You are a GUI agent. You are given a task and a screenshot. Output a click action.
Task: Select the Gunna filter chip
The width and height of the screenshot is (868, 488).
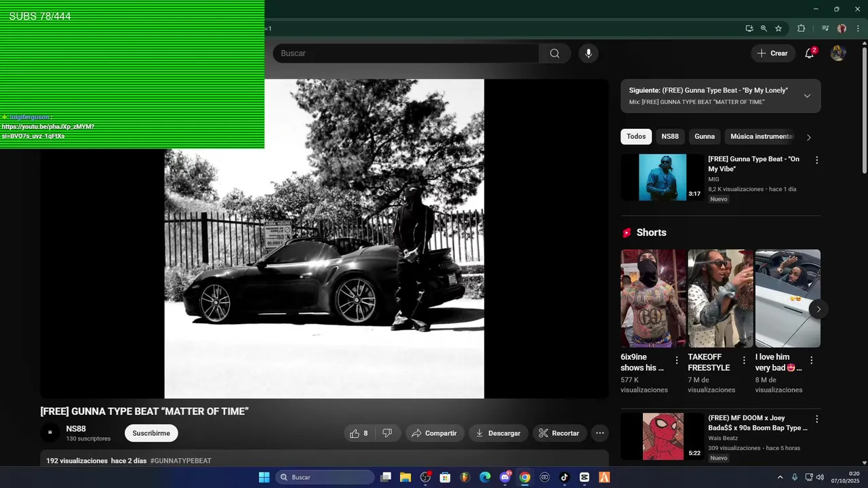click(705, 137)
